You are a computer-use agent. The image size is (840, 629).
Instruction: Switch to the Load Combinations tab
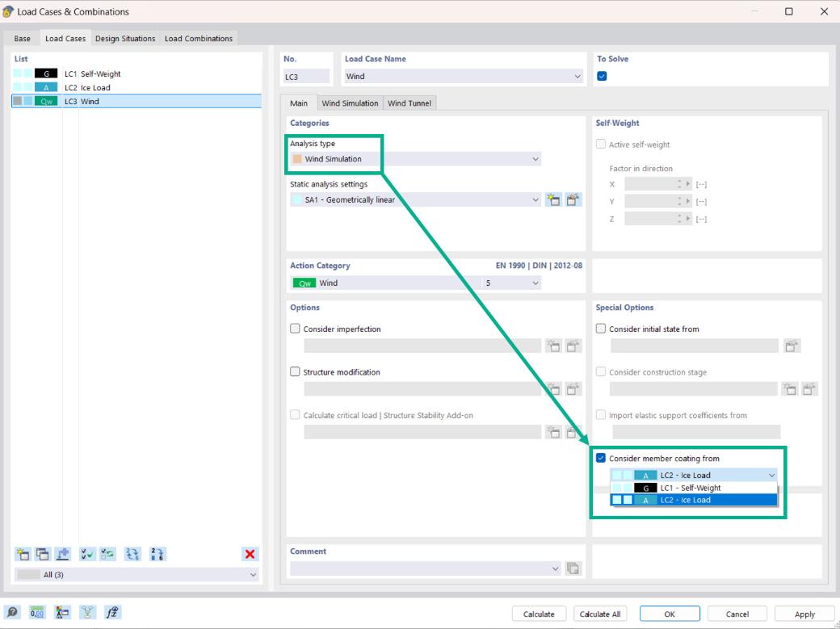[x=199, y=39]
